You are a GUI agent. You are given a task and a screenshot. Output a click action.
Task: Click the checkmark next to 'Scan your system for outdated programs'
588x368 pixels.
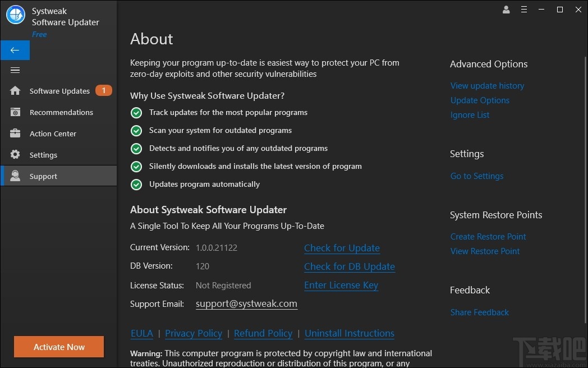point(136,130)
